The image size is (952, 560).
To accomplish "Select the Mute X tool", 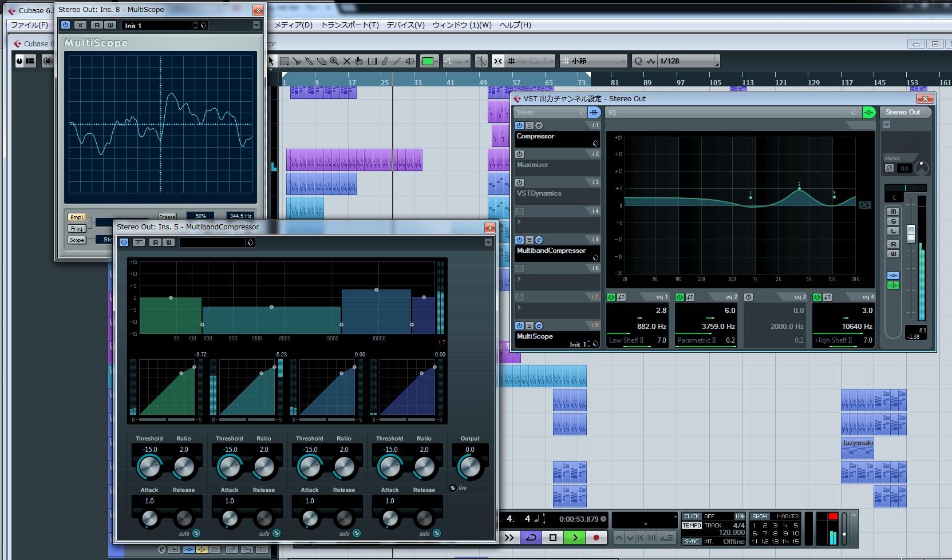I will point(347,61).
